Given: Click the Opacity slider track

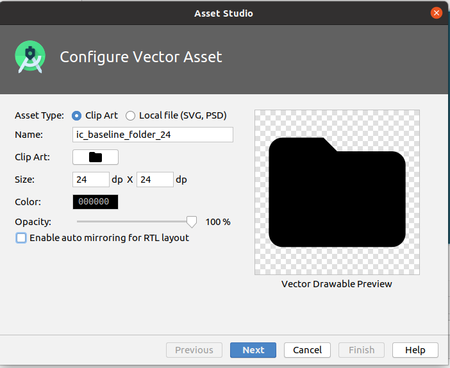Looking at the screenshot, I should [x=132, y=221].
